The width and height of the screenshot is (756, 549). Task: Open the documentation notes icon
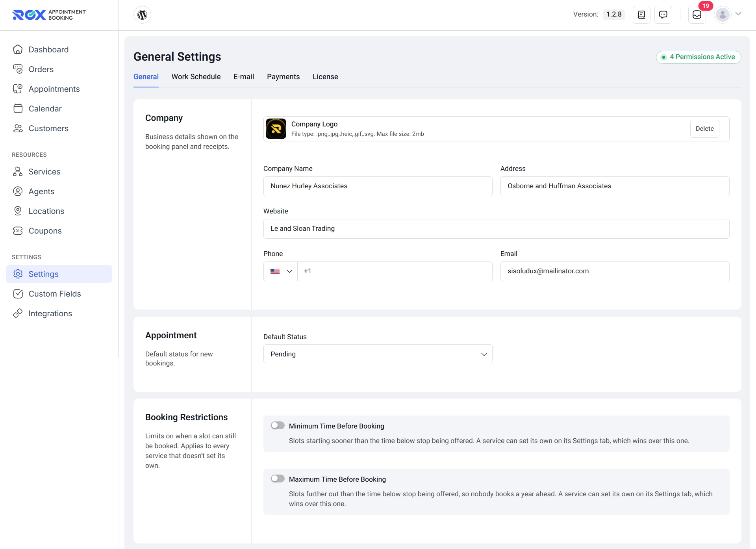[641, 15]
